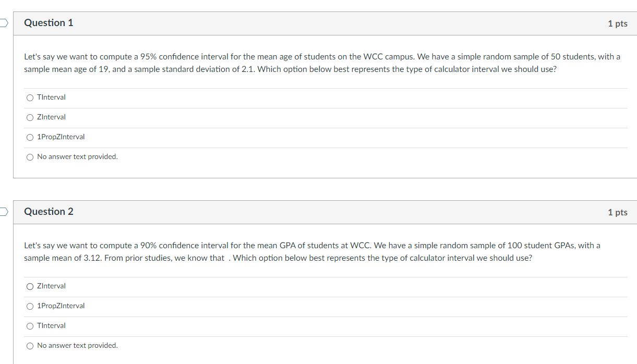Click the Question 1 header title
Screen dimensions: 637x364
(x=49, y=23)
